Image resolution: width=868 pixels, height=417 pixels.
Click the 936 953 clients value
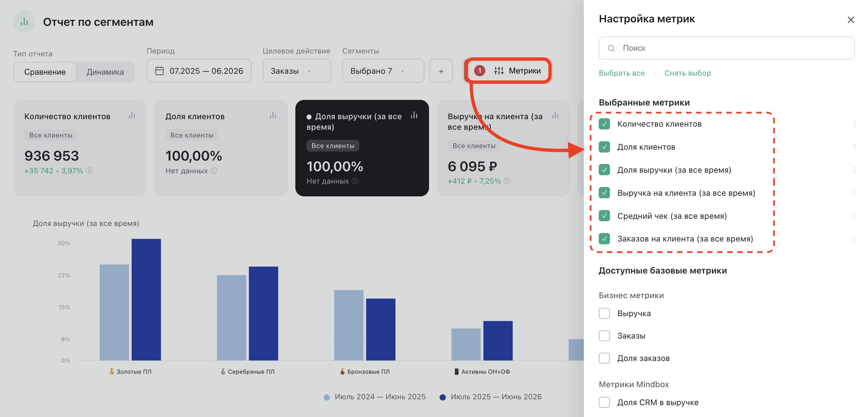(x=52, y=156)
